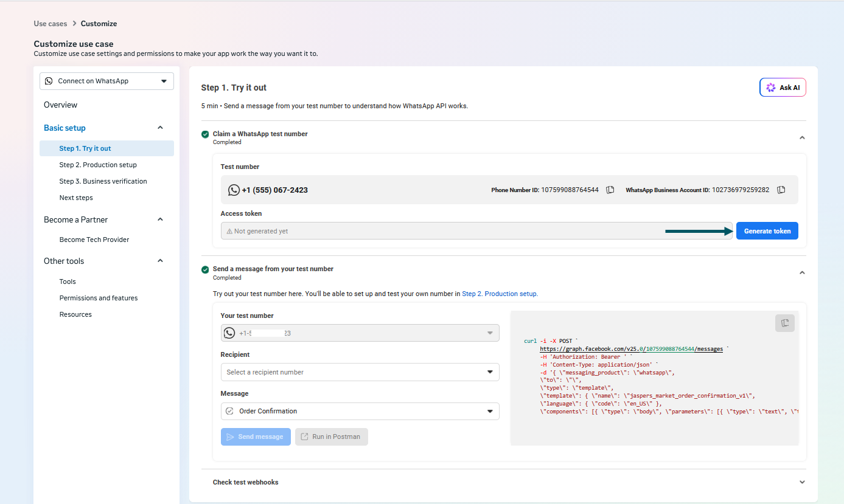
Task: Click the green check beside Claim a WhatsApp test number
Action: [205, 134]
